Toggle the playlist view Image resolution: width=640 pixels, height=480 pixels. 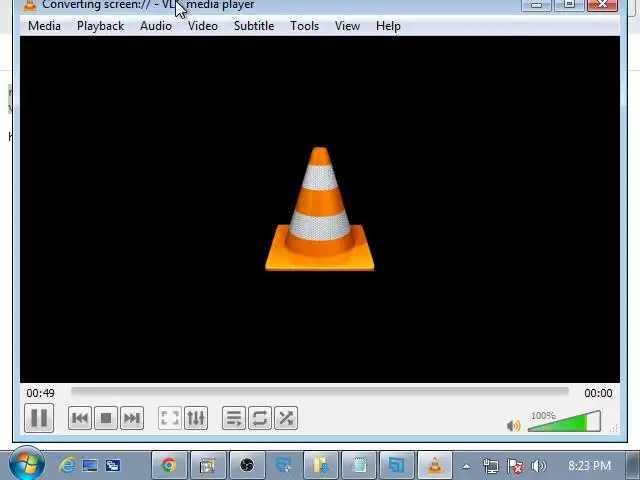(x=234, y=418)
